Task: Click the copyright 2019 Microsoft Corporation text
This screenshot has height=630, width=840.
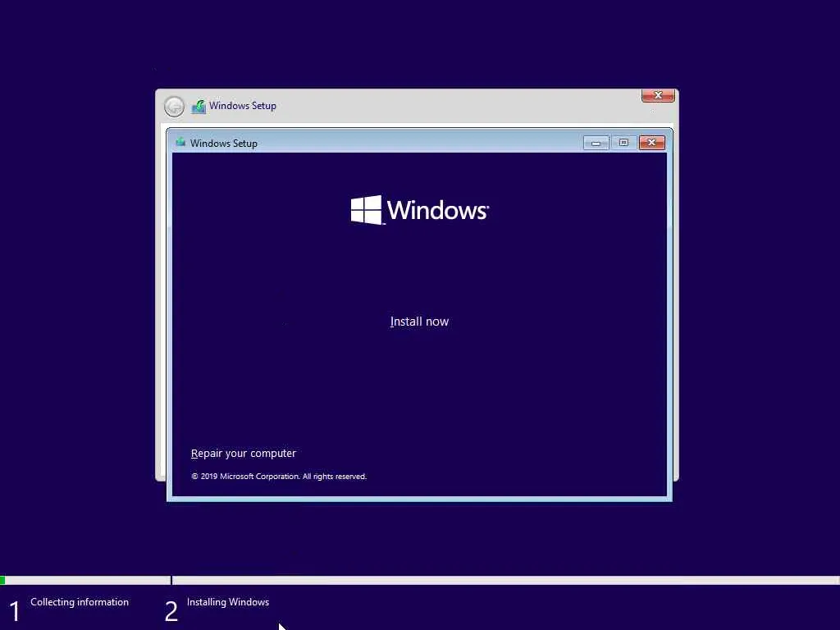Action: coord(279,477)
